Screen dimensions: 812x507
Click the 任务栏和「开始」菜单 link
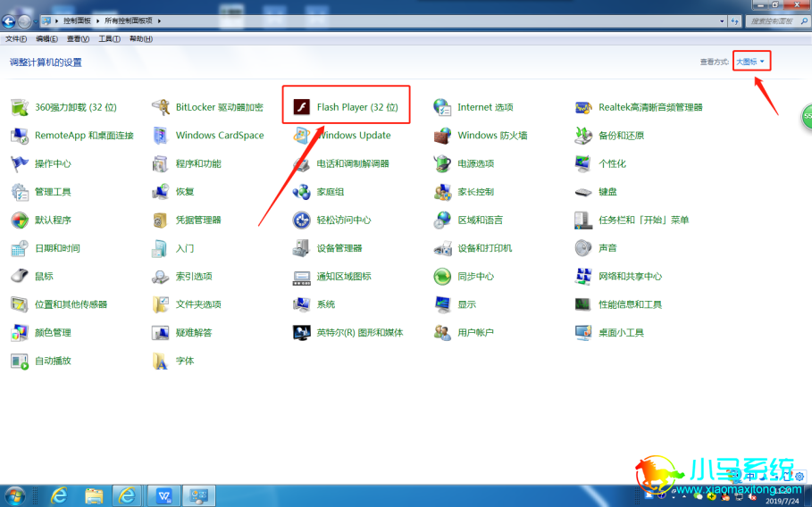(x=644, y=220)
